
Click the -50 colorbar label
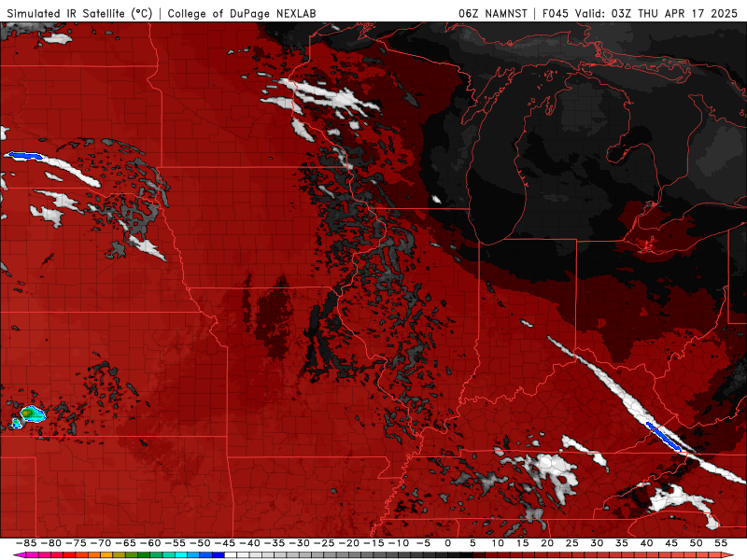(x=200, y=543)
